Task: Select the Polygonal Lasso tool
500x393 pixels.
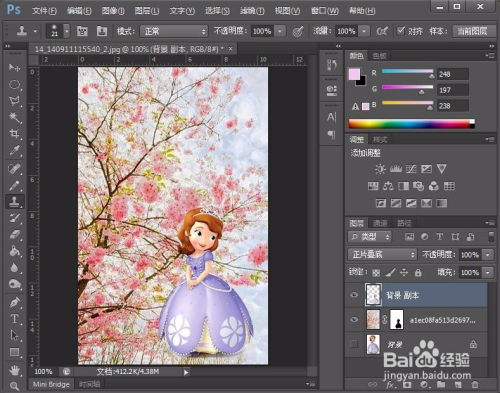Action: 14,101
